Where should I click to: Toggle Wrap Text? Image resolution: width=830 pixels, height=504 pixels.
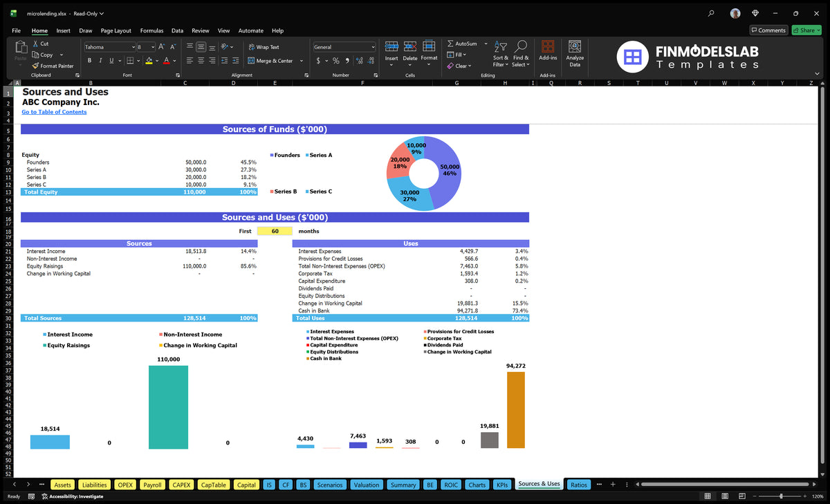264,47
